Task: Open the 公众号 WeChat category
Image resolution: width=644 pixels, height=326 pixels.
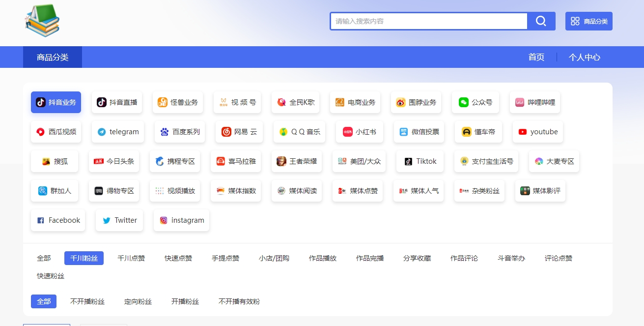Action: pyautogui.click(x=476, y=102)
